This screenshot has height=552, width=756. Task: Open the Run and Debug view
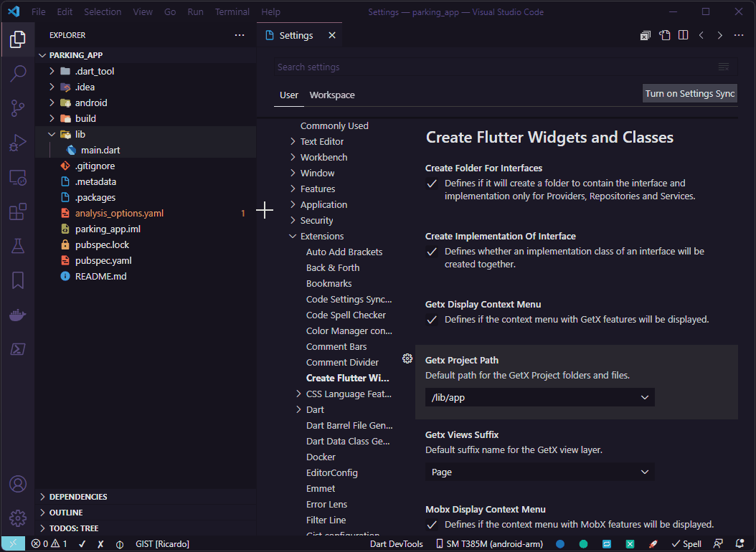tap(18, 143)
